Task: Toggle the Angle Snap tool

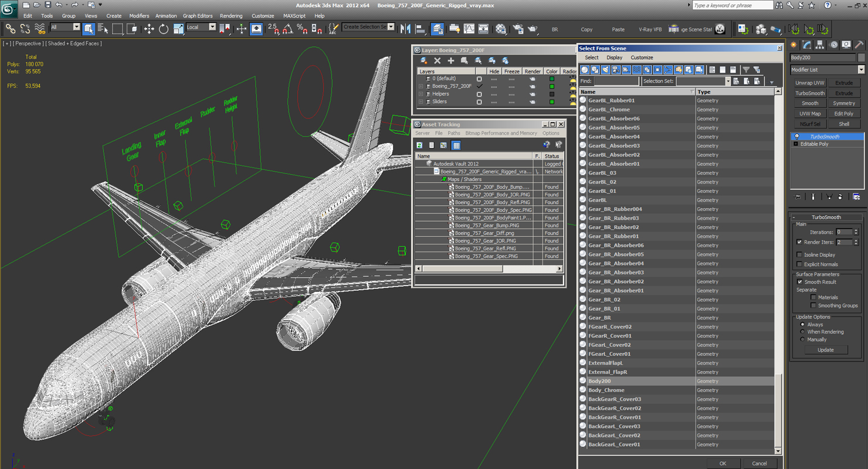Action: point(287,28)
